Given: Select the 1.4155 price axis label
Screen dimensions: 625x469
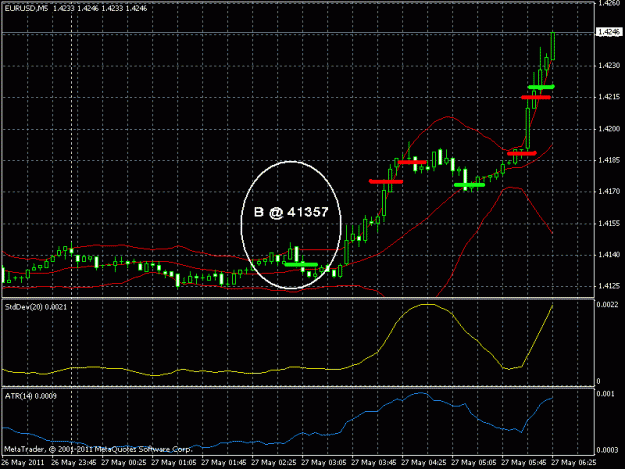Looking at the screenshot, I should click(609, 223).
